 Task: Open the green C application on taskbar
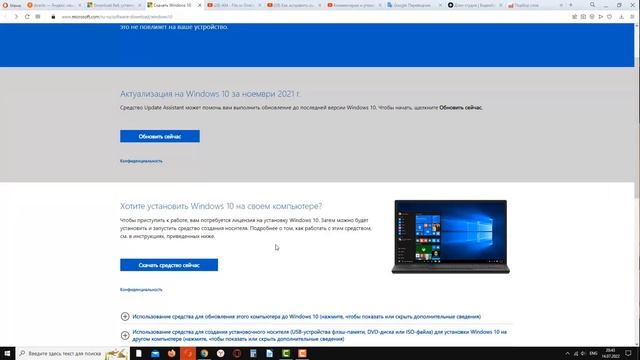(286, 353)
